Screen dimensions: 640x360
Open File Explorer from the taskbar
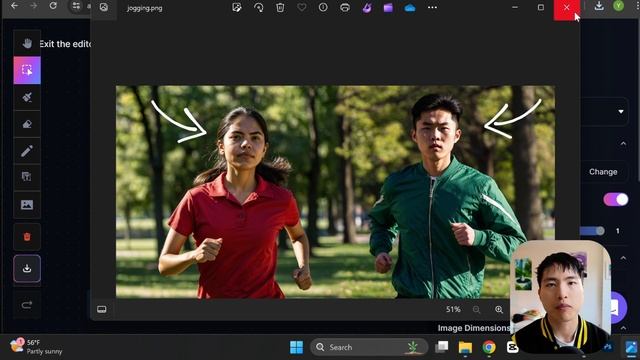click(465, 347)
